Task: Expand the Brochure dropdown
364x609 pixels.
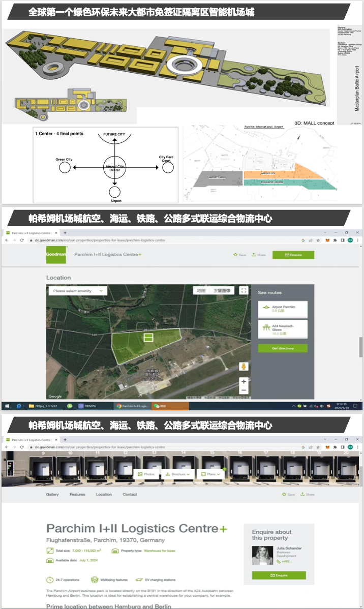Action: (x=177, y=474)
